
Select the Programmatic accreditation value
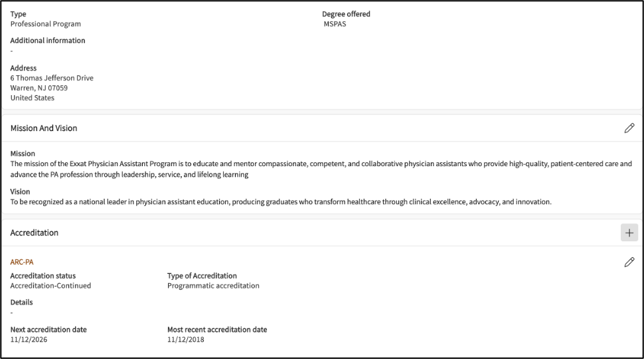click(x=213, y=286)
